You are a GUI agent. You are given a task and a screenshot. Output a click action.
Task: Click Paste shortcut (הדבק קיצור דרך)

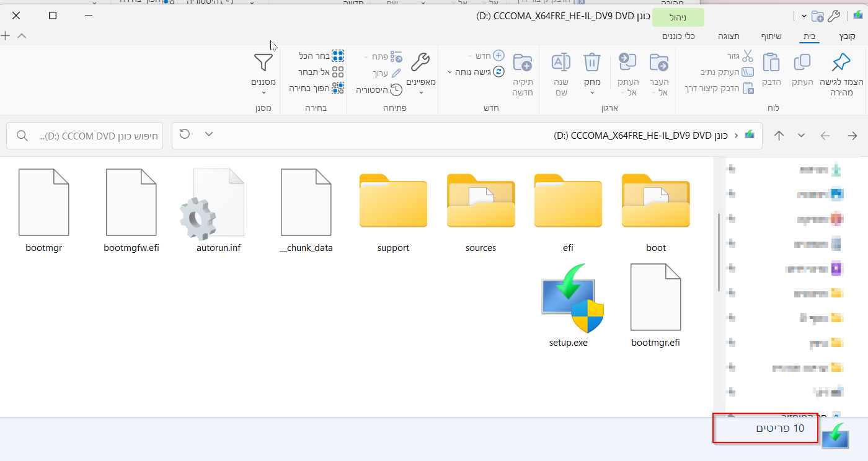[x=719, y=88]
